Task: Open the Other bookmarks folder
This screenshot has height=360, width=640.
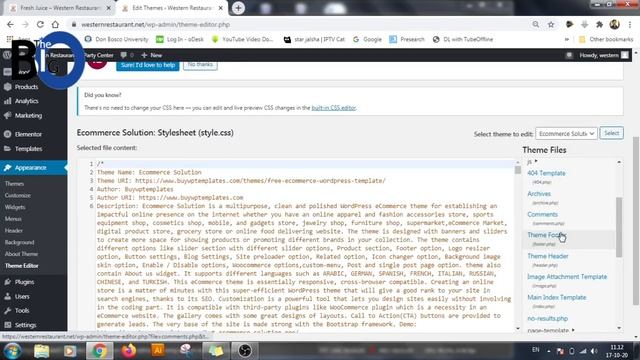Action: [x=606, y=39]
